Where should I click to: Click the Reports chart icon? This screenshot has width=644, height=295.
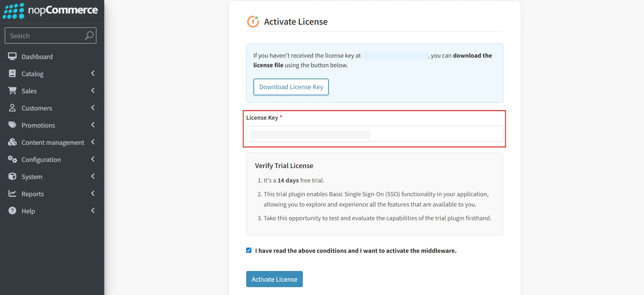12,193
